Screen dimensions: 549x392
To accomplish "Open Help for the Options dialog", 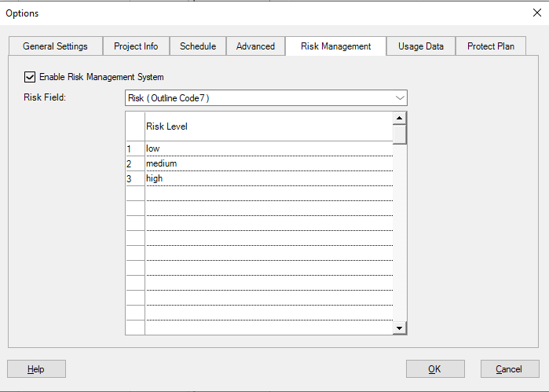I will click(36, 369).
